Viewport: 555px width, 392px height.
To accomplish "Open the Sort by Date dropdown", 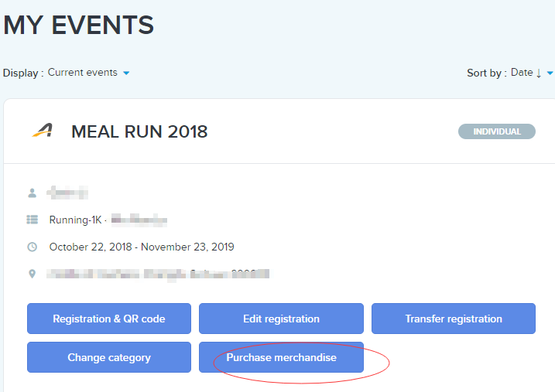I will coord(522,73).
